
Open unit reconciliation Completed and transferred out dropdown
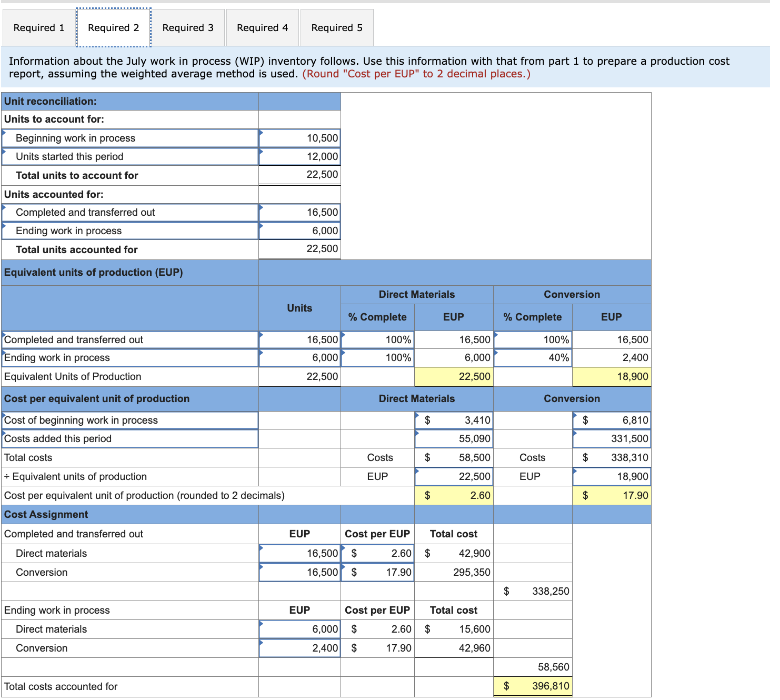(x=130, y=212)
